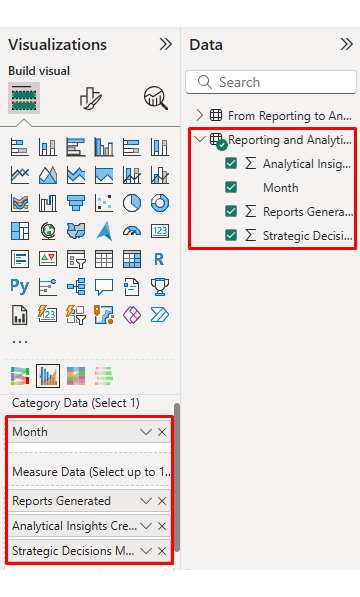The image size is (360, 597).
Task: Select the Key influencers visual
Action: 48,287
